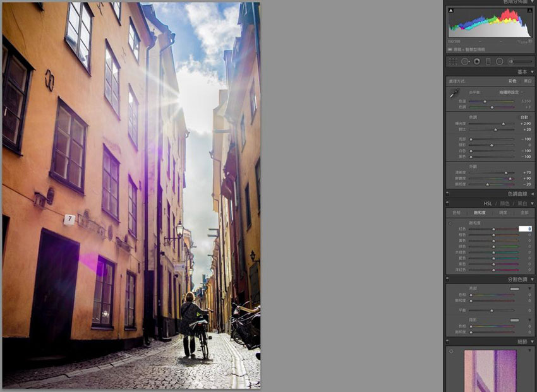This screenshot has width=537, height=392.
Task: Open the 拍攝時設定 white balance dropdown
Action: pyautogui.click(x=510, y=93)
